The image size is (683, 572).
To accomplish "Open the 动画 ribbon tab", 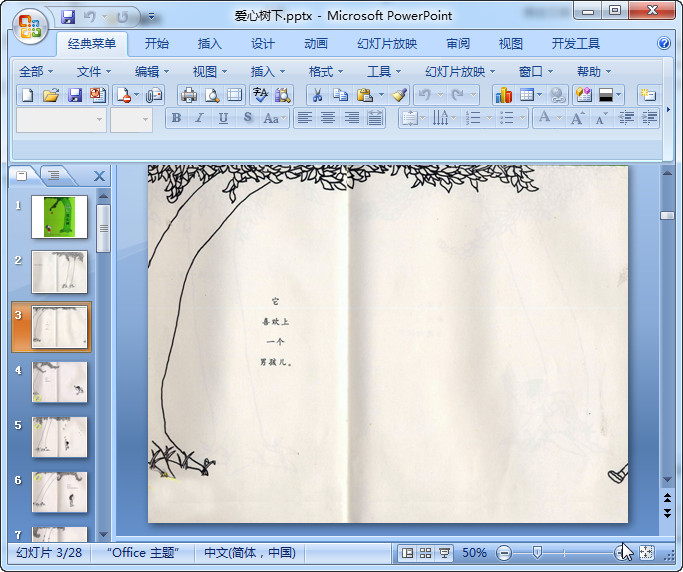I will pyautogui.click(x=315, y=44).
